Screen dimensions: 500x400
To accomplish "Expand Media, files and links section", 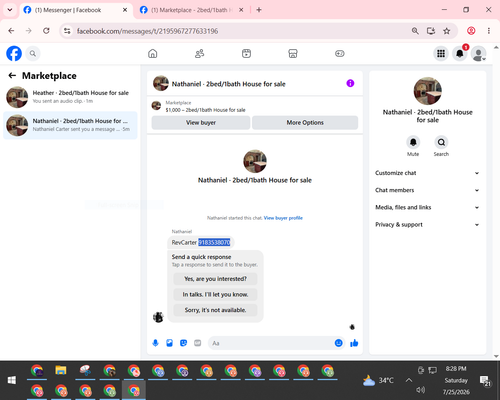I will (427, 207).
